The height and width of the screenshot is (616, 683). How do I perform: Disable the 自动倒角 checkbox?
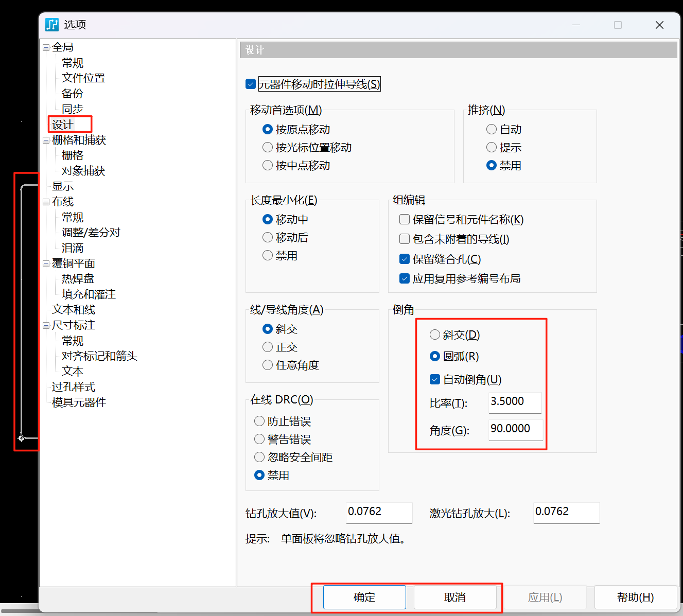click(434, 379)
